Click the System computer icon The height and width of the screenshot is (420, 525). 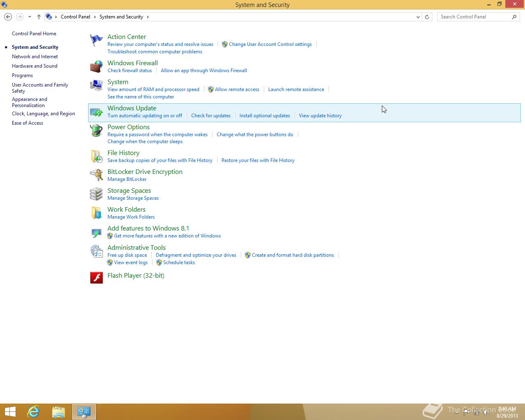pos(96,85)
